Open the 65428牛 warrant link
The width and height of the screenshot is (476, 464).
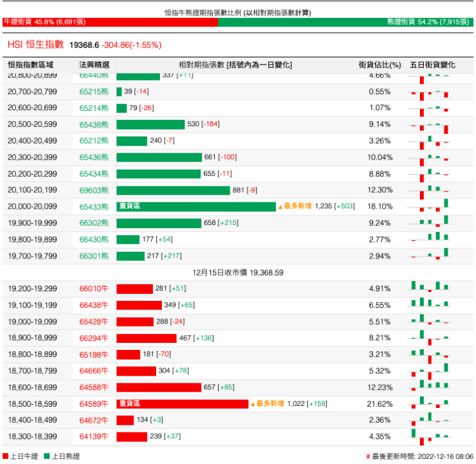tap(94, 322)
